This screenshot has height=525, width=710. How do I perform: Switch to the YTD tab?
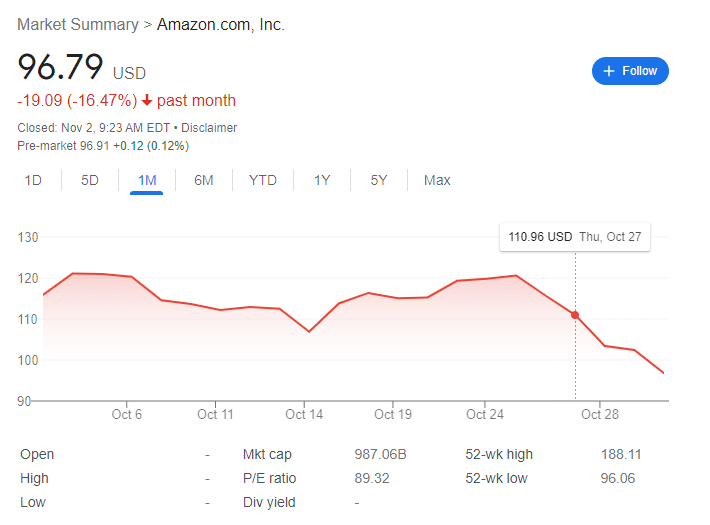(263, 180)
